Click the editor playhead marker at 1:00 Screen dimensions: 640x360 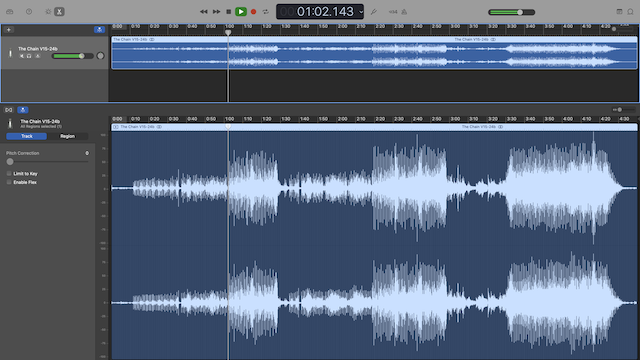[228, 127]
